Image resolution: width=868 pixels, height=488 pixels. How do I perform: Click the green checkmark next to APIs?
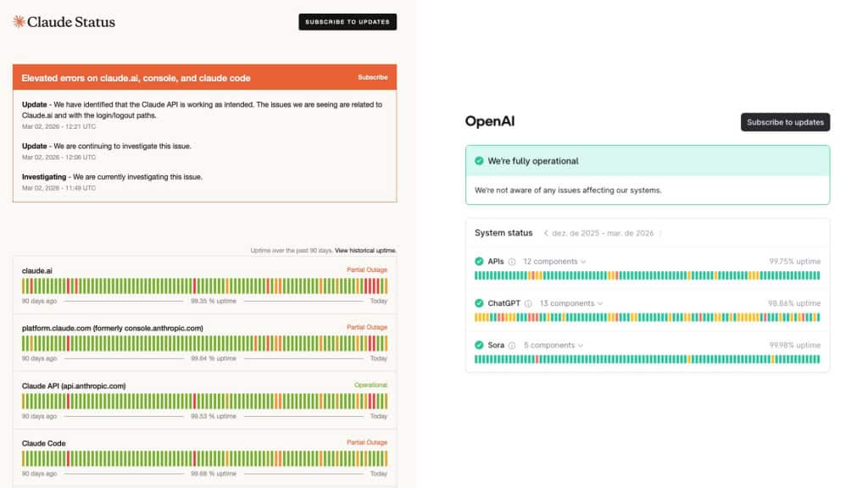pyautogui.click(x=479, y=262)
